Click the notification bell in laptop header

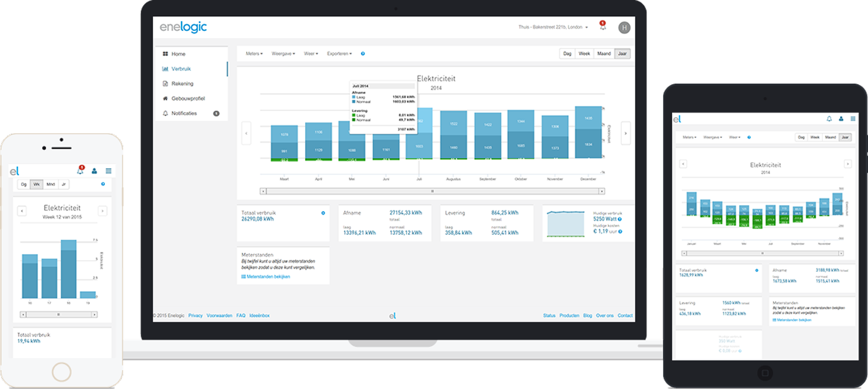(x=602, y=27)
